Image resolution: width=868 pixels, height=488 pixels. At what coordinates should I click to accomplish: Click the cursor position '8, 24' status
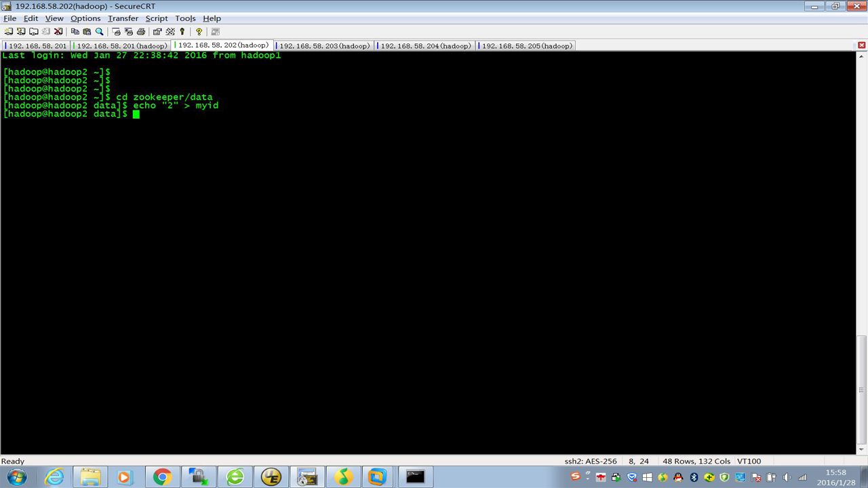point(639,461)
